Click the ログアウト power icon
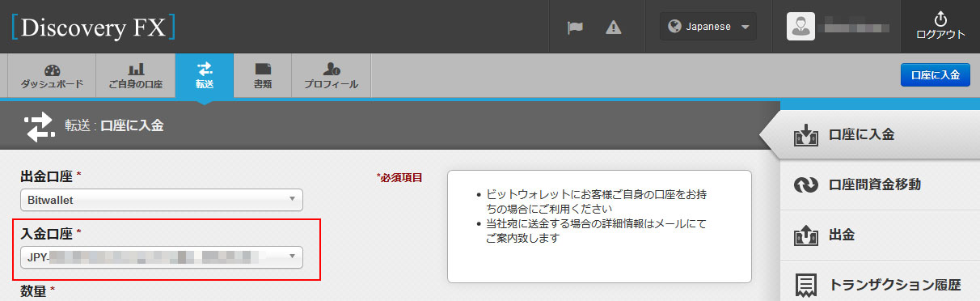The image size is (980, 301). point(940,18)
